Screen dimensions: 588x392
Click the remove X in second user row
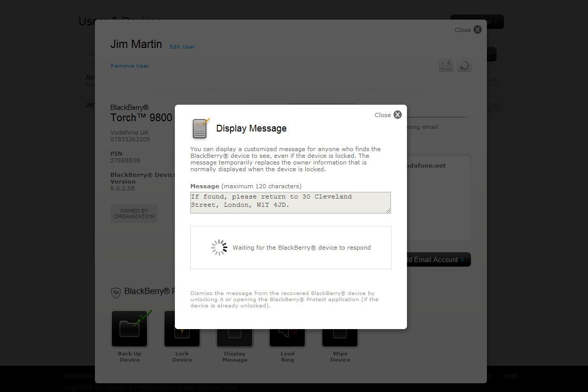pyautogui.click(x=495, y=104)
